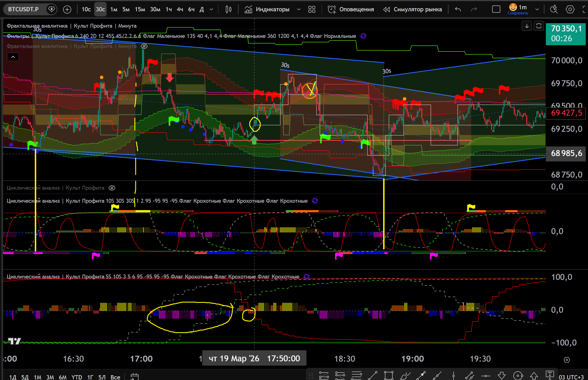Image resolution: width=588 pixels, height=380 pixels.
Task: Expand the Индикаторы favorites chevron
Action: click(x=299, y=9)
